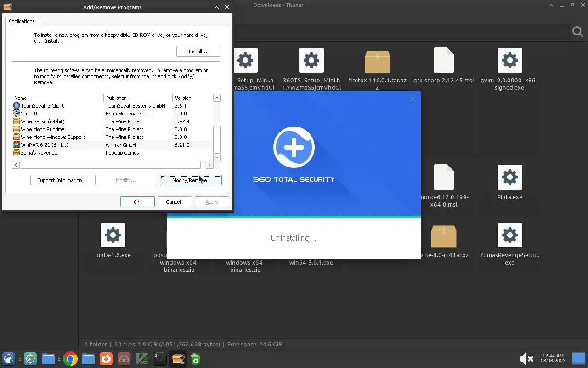Click the Install... button

pyautogui.click(x=198, y=52)
